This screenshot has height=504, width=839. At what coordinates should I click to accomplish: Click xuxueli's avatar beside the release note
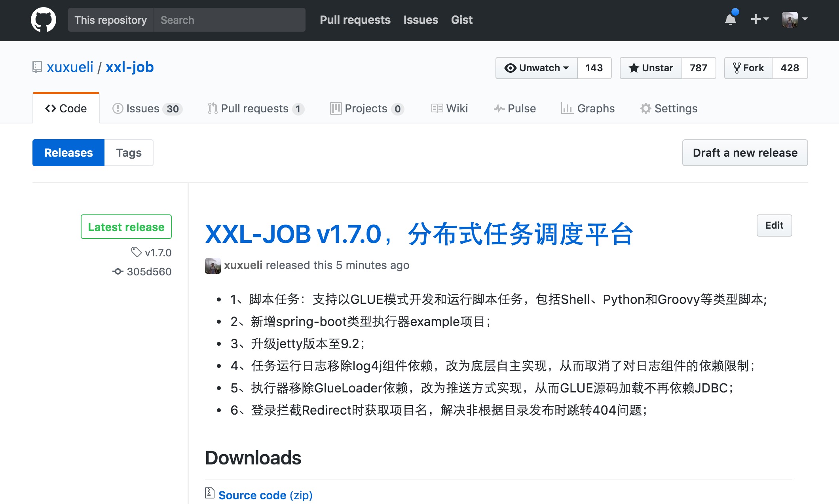coord(213,265)
